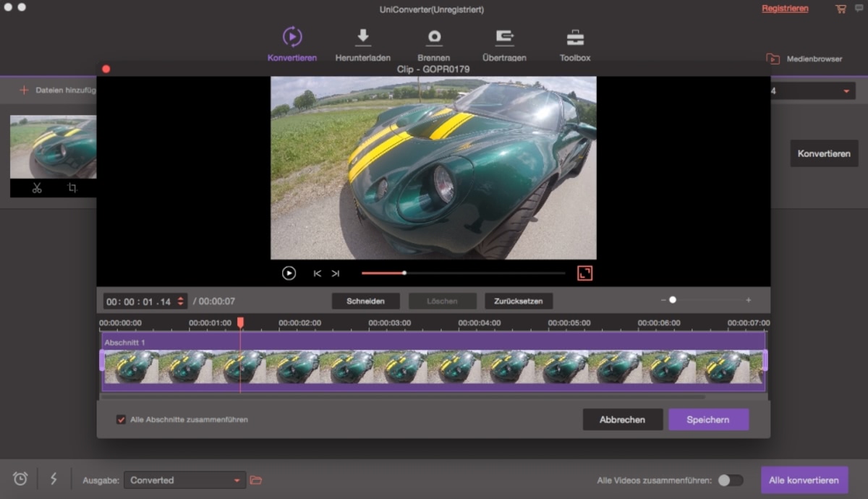Click the timecode stepper arrows
Screen dimensions: 868x499
(180, 302)
